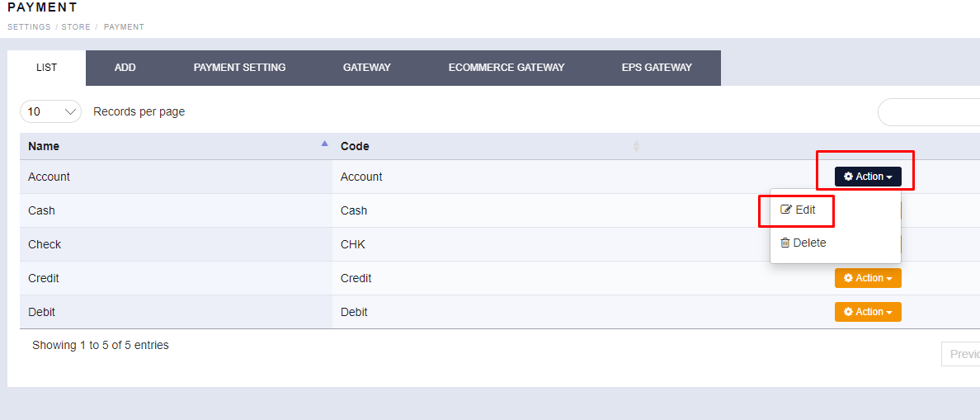Click the Previous pagination button
Image resolution: width=980 pixels, height=420 pixels.
[962, 354]
